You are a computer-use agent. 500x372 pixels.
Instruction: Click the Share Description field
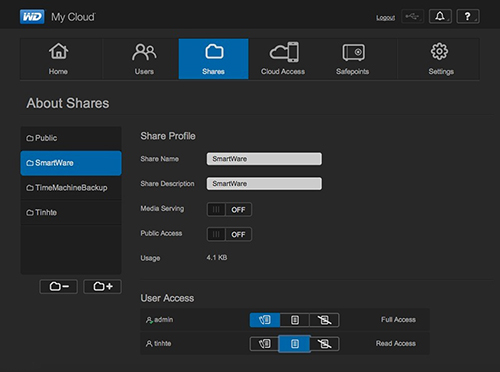264,184
